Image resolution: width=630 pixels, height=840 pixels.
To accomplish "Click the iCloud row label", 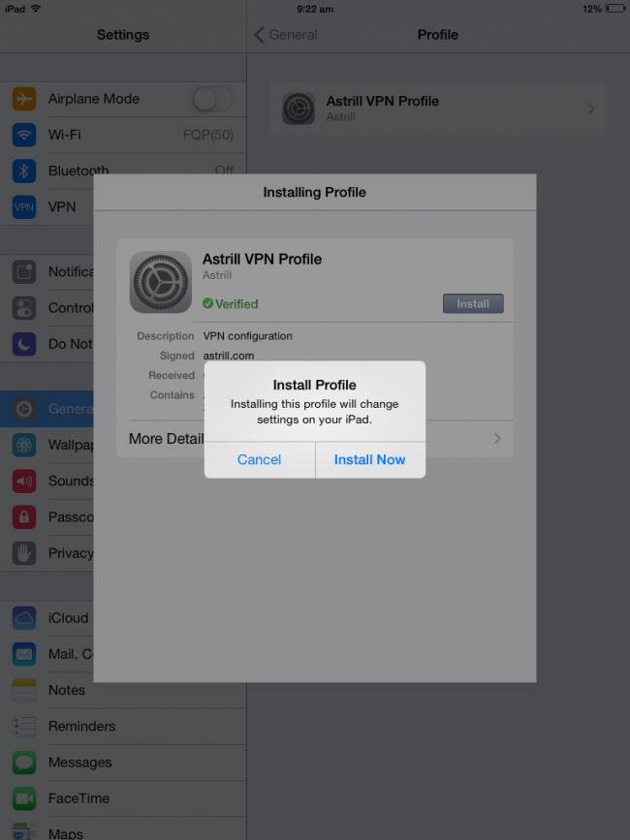I will click(x=68, y=618).
